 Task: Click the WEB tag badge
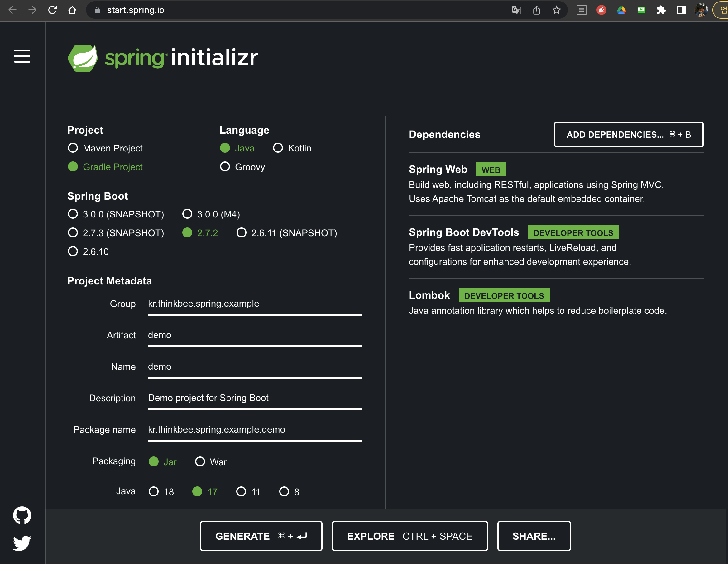pos(491,170)
